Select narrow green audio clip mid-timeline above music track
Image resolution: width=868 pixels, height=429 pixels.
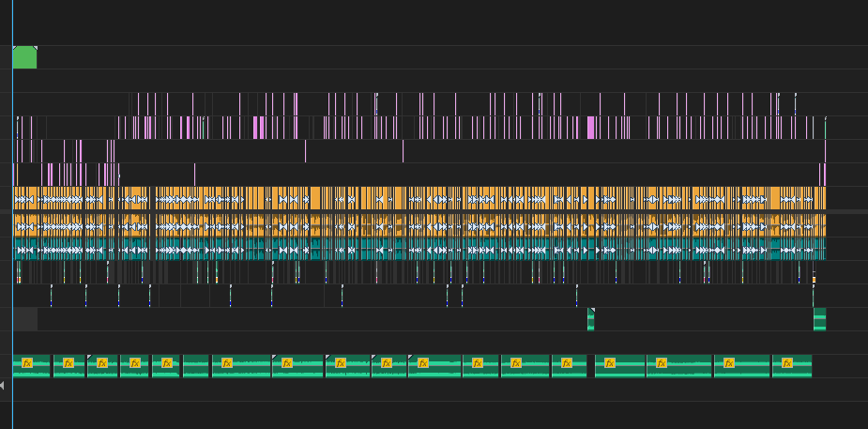[590, 319]
